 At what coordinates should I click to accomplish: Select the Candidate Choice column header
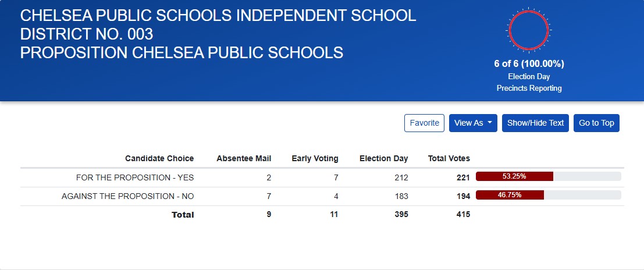pyautogui.click(x=159, y=158)
